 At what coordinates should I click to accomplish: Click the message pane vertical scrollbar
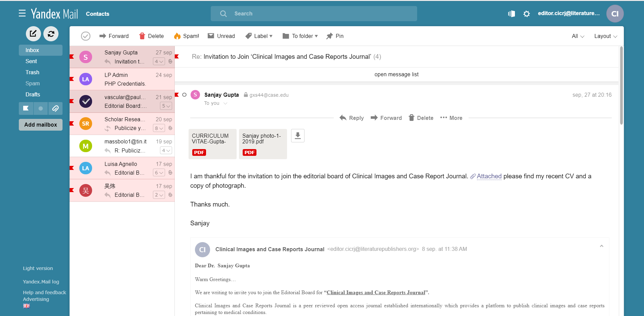[621, 86]
